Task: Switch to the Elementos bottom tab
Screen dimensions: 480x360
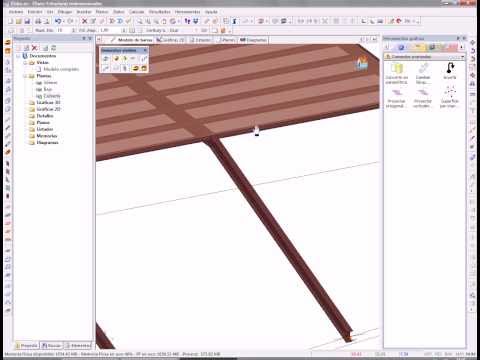Action: [x=78, y=345]
